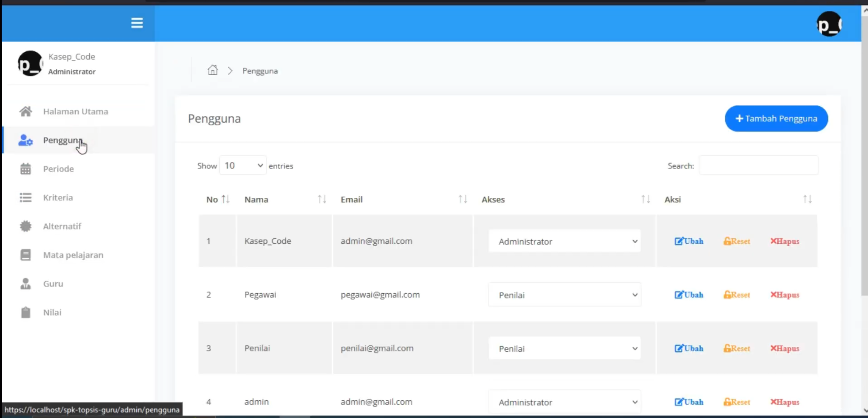The height and width of the screenshot is (418, 868).
Task: Click Reset for Pegawai row
Action: click(x=737, y=295)
